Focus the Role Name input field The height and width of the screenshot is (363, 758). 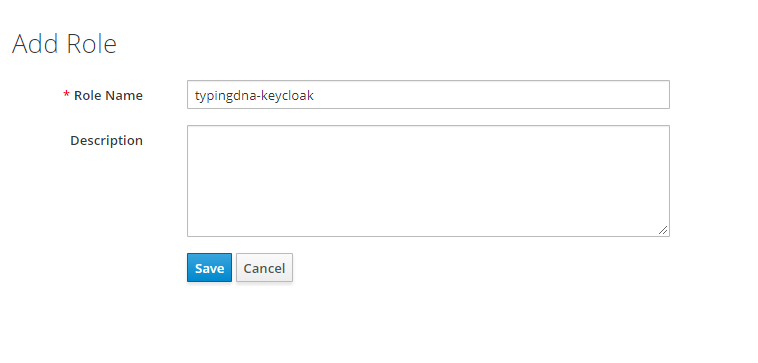pos(428,95)
